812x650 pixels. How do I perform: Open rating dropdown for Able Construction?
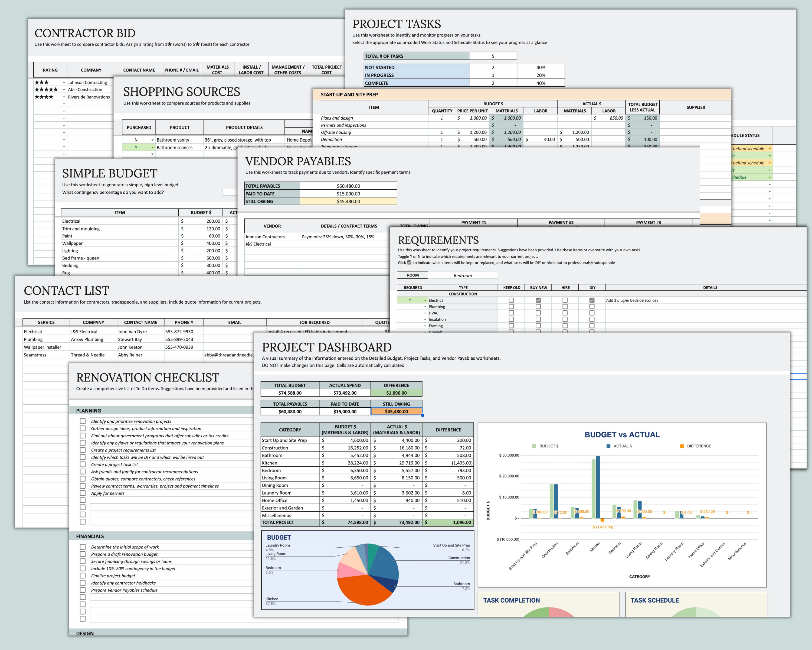64,90
